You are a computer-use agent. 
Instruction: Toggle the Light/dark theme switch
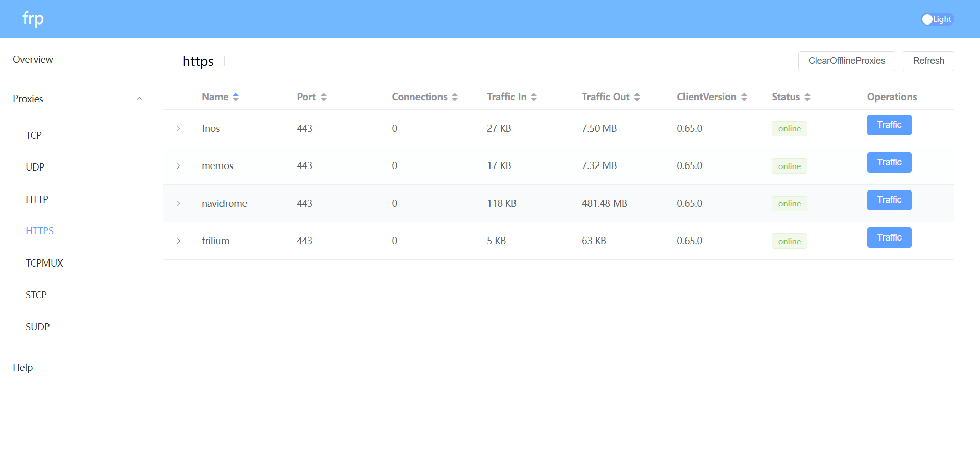click(937, 19)
